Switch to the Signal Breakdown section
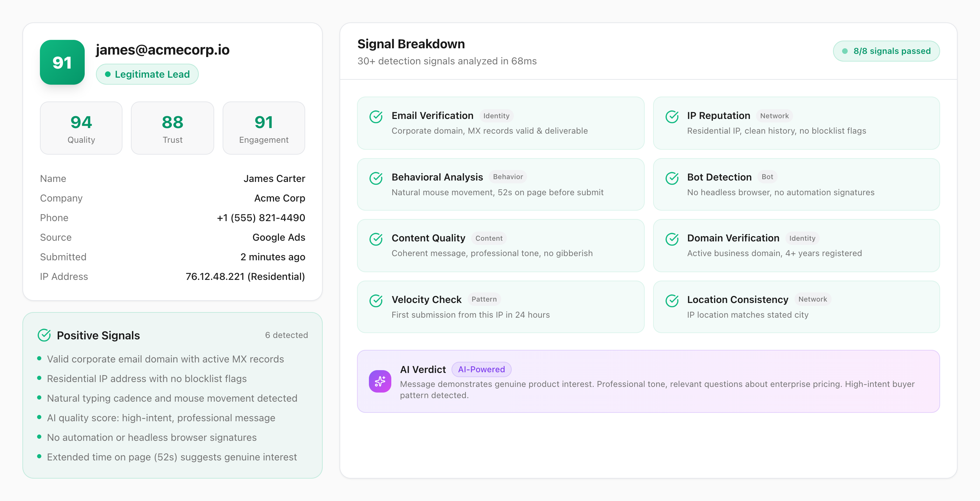 (x=411, y=43)
